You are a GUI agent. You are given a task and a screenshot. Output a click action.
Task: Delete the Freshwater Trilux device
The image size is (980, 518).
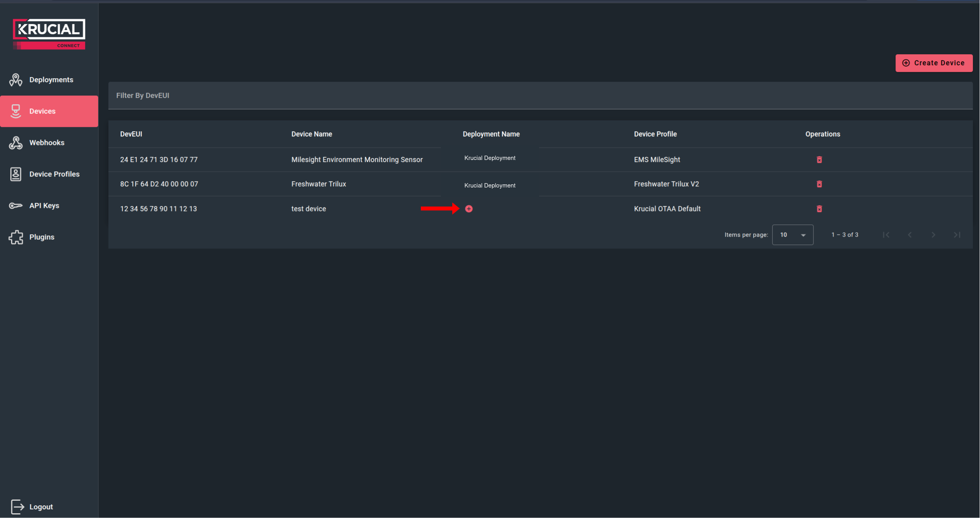[x=819, y=184]
